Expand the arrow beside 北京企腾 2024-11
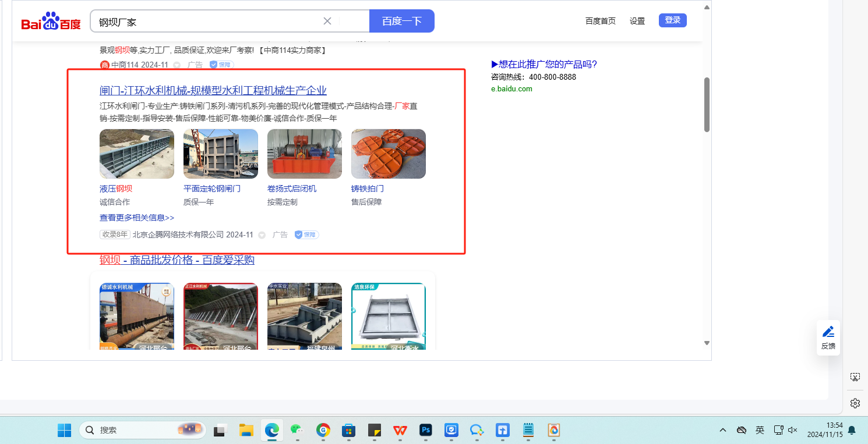The width and height of the screenshot is (868, 444). (x=262, y=235)
